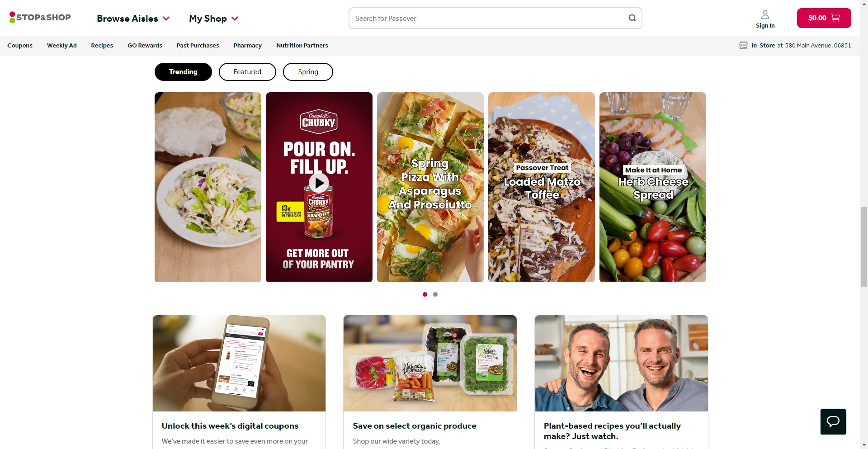Click the search magnifier icon

point(632,18)
